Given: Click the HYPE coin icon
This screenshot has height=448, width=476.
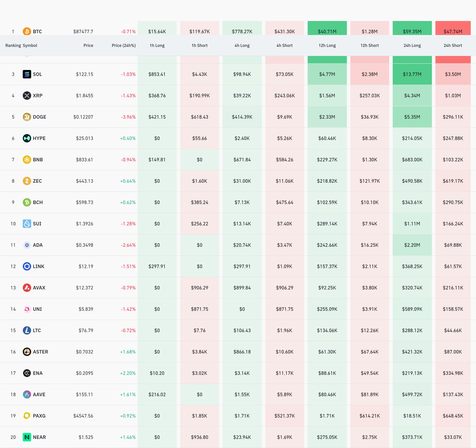Looking at the screenshot, I should coord(27,138).
